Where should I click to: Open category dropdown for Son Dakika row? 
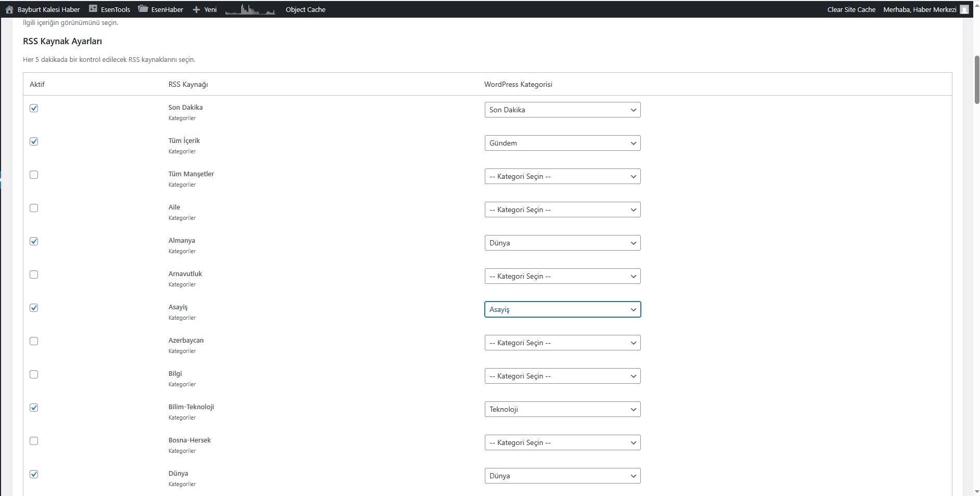tap(562, 110)
